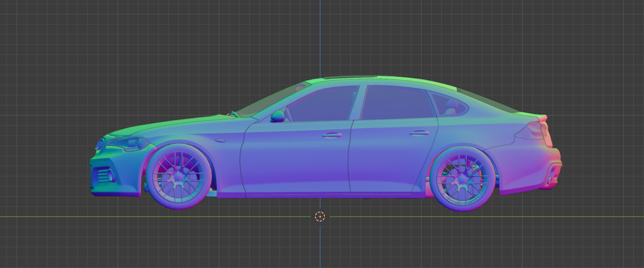
Task: Select the side mirror on the car
Action: point(277,116)
